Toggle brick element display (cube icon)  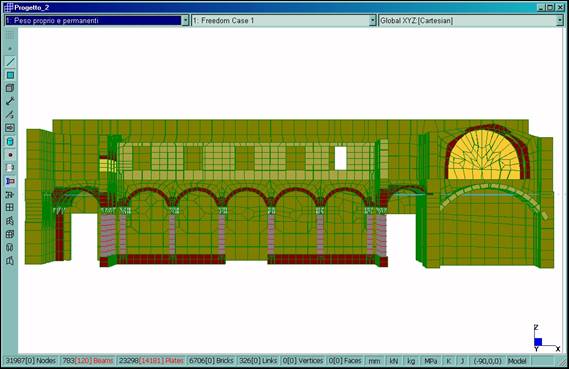point(10,88)
